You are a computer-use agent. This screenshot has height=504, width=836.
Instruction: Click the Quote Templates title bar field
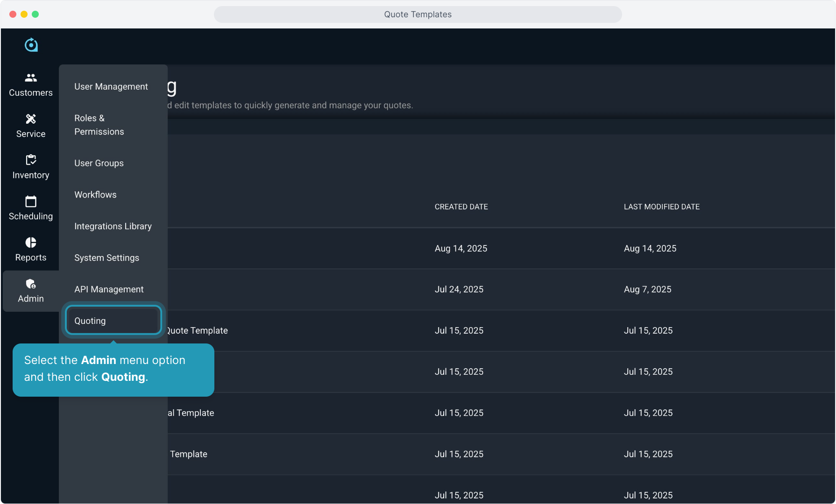click(418, 14)
